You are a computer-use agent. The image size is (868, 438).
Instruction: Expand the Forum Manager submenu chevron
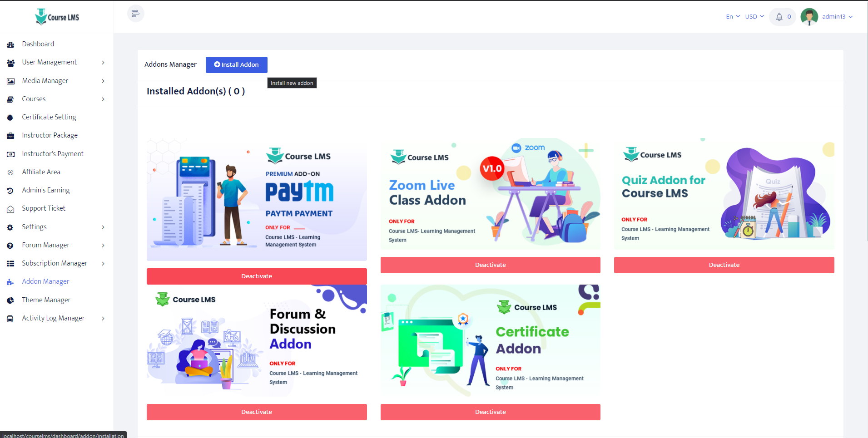tap(103, 246)
